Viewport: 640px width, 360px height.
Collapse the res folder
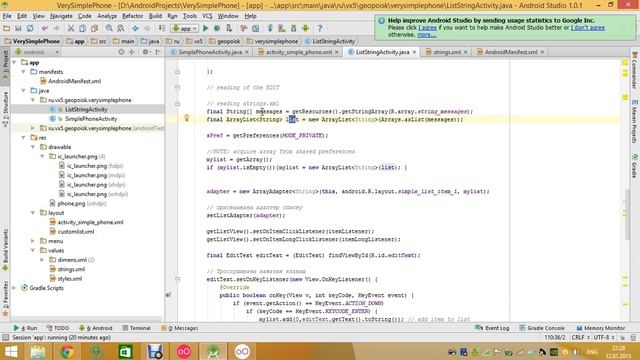23,138
